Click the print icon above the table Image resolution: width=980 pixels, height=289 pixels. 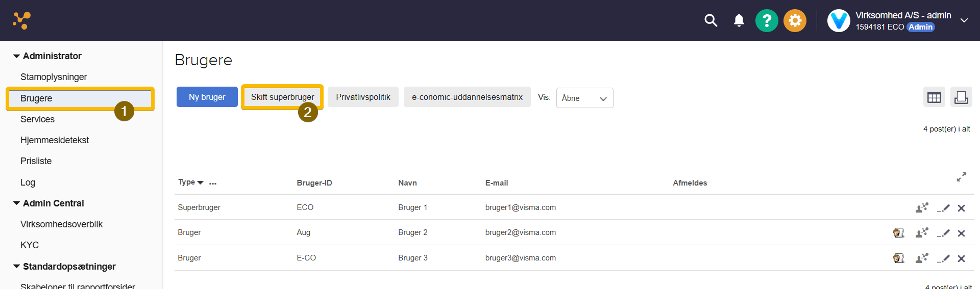click(x=961, y=97)
